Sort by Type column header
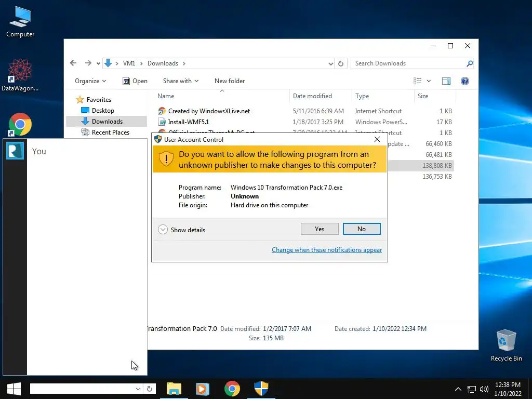The width and height of the screenshot is (532, 399). pos(383,96)
